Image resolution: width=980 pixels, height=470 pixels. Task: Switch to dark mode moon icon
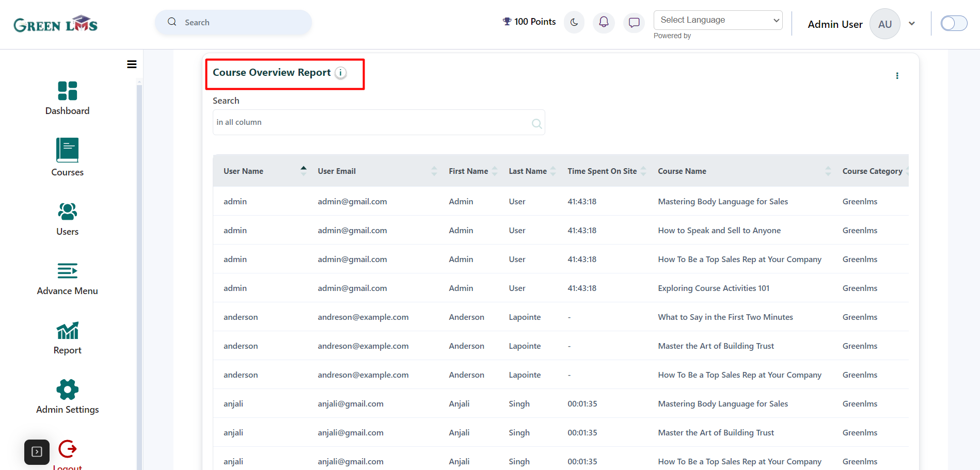point(574,22)
